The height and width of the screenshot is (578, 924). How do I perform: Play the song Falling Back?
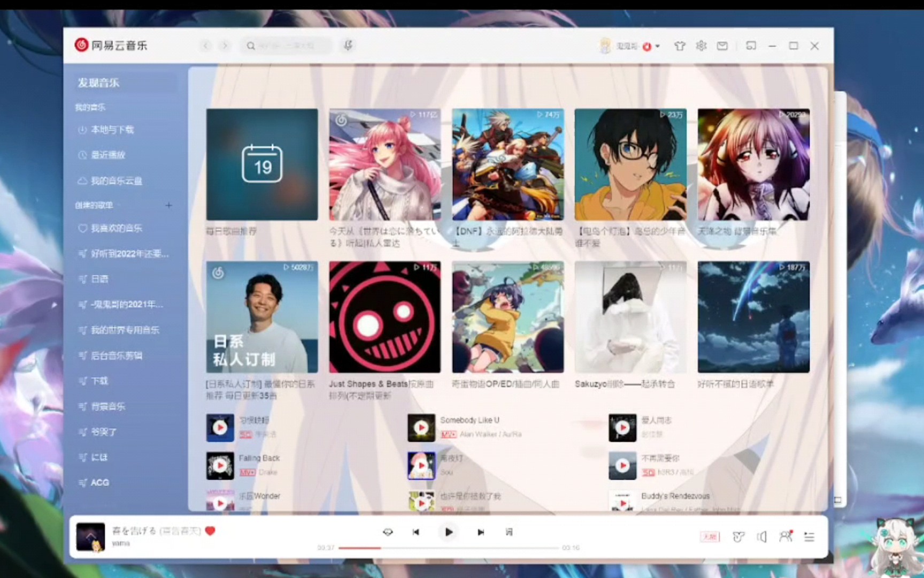[220, 466]
